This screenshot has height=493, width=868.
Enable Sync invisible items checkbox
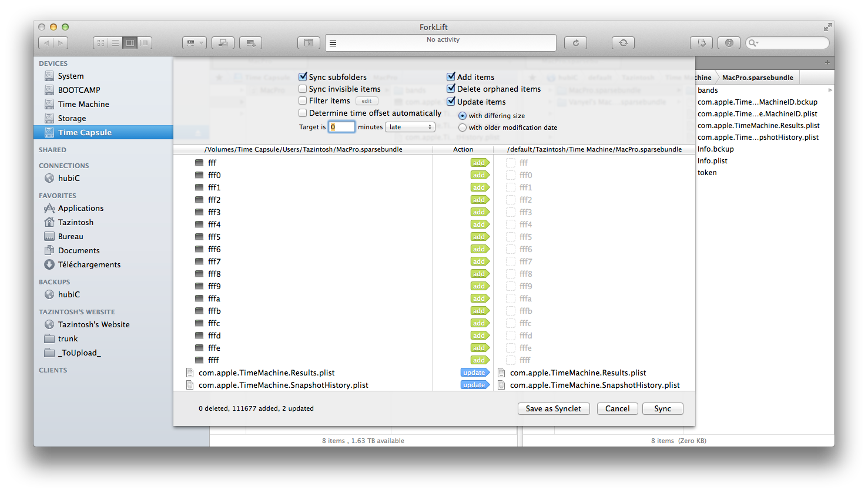click(x=303, y=89)
